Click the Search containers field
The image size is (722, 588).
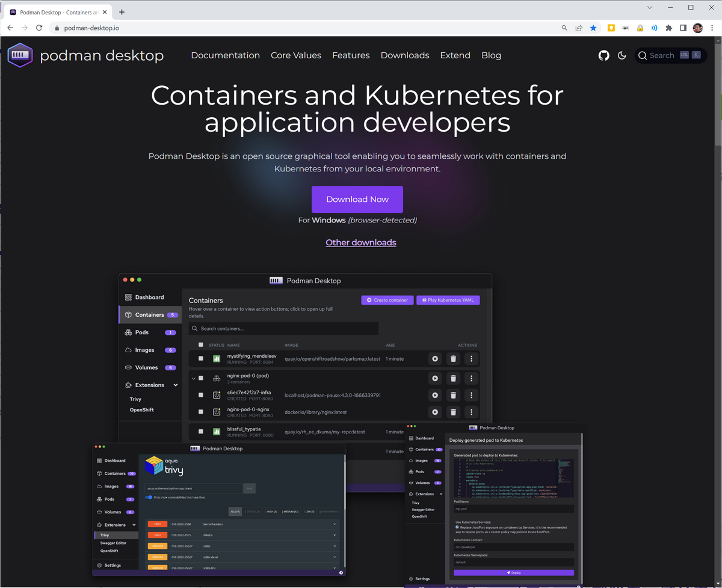[x=283, y=328]
